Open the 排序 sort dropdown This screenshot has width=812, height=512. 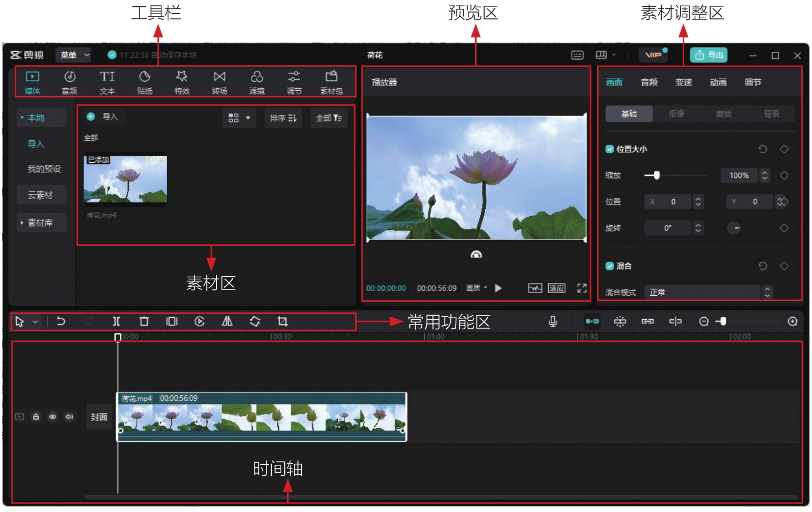point(283,118)
